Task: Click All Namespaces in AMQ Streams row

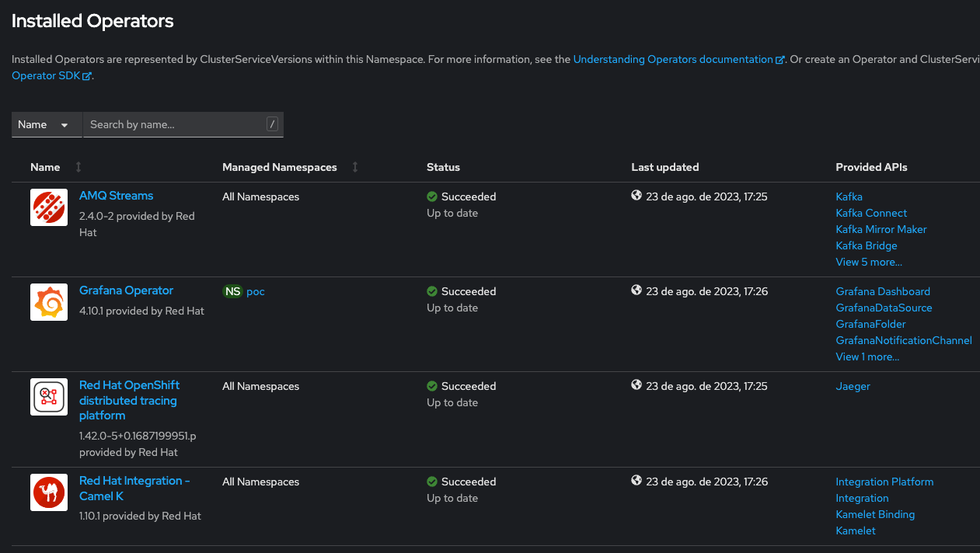Action: pyautogui.click(x=260, y=197)
